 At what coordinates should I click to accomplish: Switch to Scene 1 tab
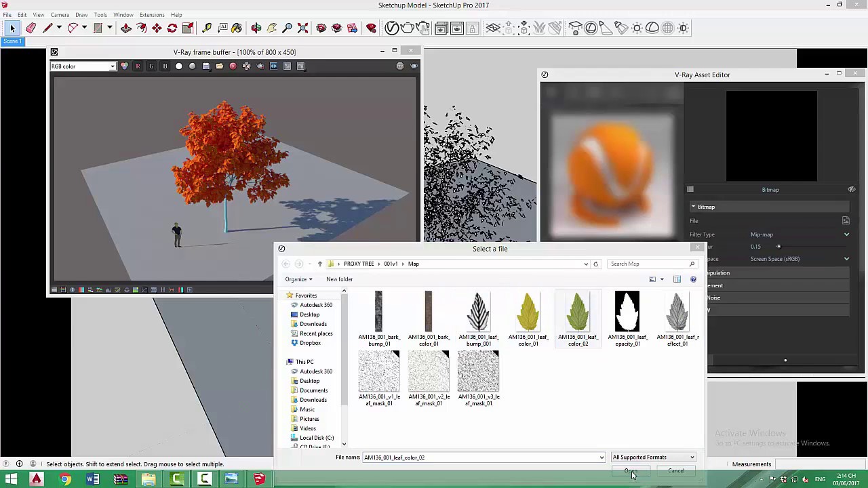12,41
